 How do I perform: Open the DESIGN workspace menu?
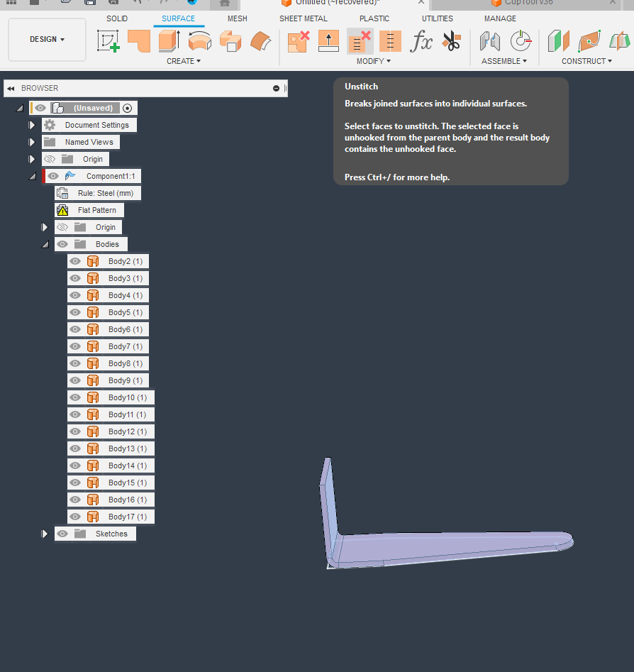click(x=47, y=40)
